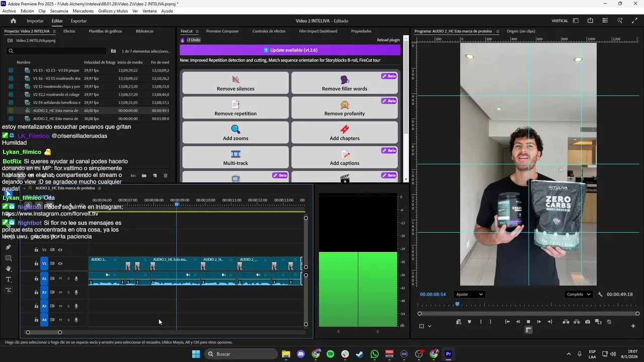Mute audio track A1
644x362 pixels.
coord(60,279)
